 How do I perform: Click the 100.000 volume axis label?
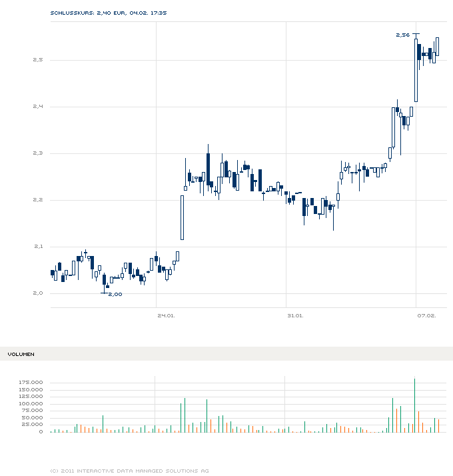tap(32, 404)
